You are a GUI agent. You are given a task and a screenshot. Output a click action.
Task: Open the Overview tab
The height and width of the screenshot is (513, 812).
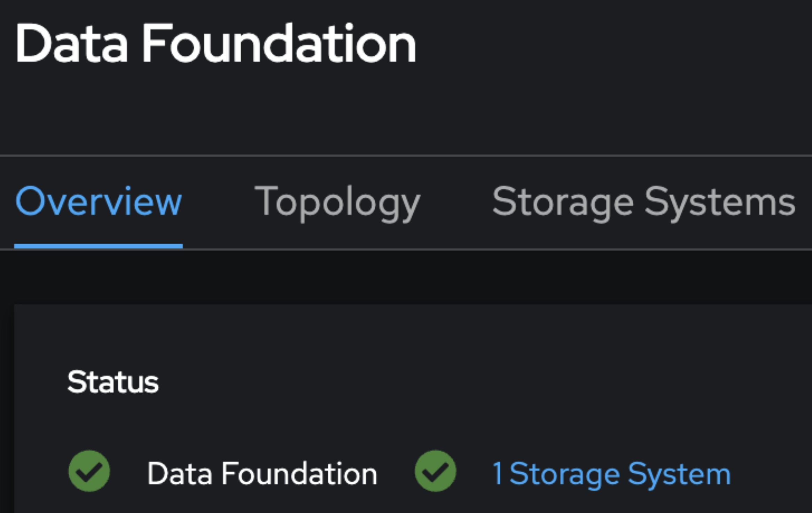[98, 202]
